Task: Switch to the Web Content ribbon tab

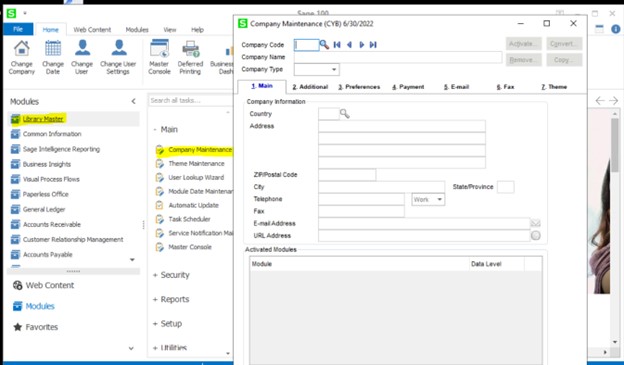Action: pos(92,29)
